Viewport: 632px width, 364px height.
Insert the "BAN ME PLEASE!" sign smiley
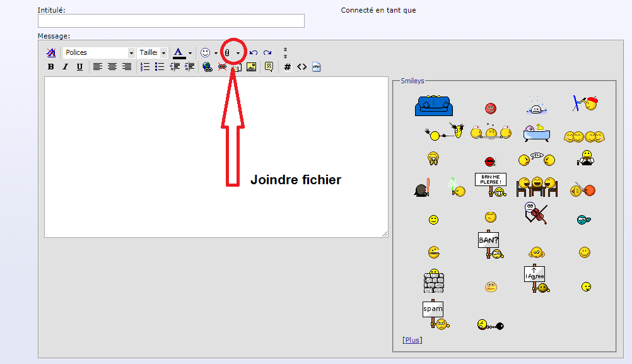click(491, 185)
